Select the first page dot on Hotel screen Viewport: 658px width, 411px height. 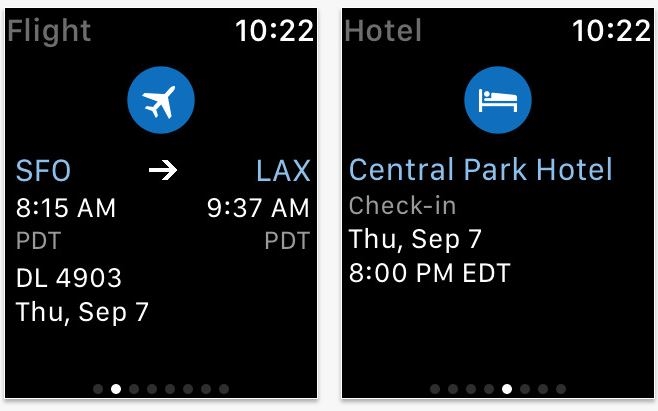pyautogui.click(x=435, y=389)
